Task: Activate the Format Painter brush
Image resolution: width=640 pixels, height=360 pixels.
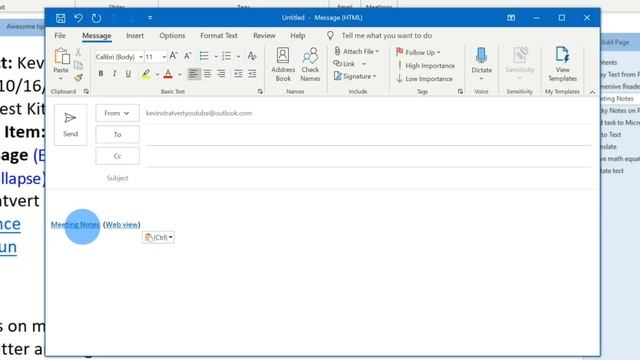Action: 78,78
